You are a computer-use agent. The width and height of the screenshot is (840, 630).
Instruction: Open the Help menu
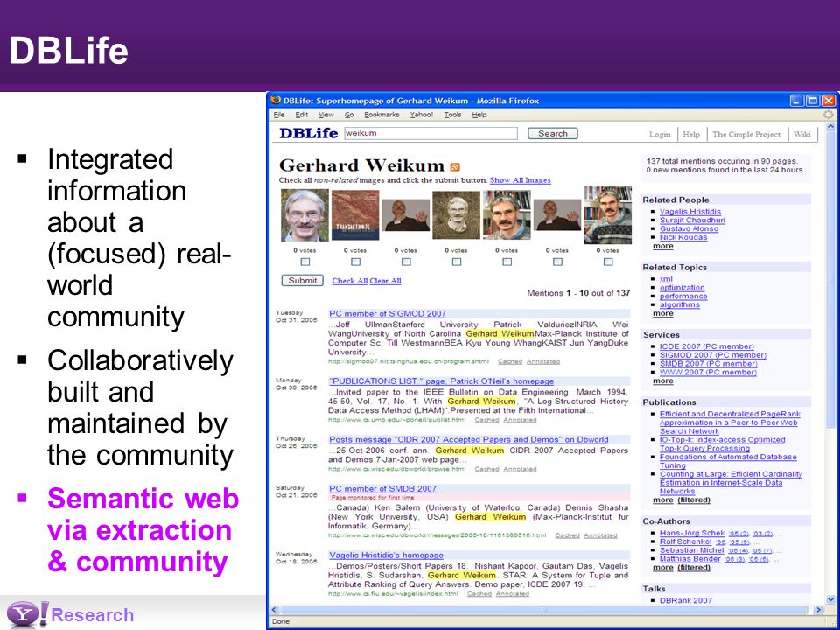click(x=479, y=115)
